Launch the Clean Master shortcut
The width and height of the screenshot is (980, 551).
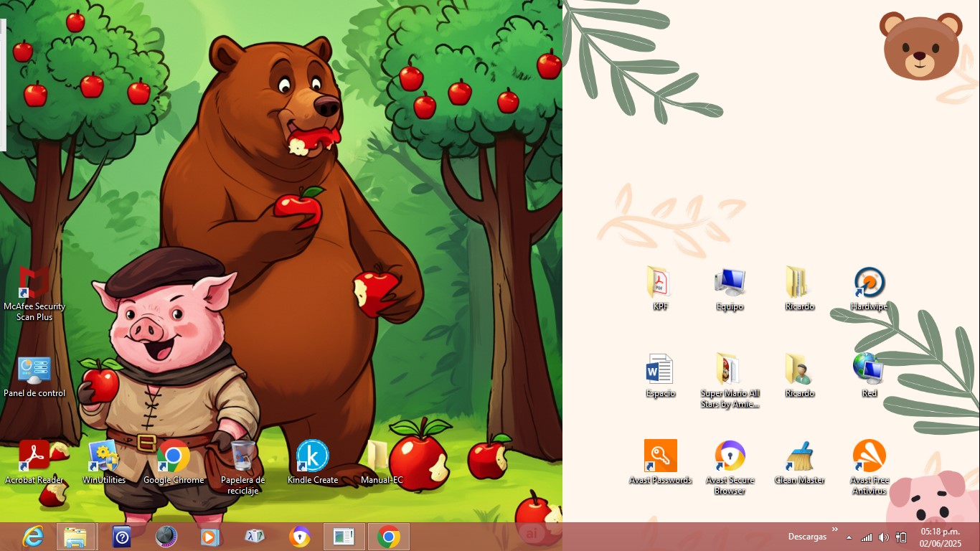click(x=799, y=463)
